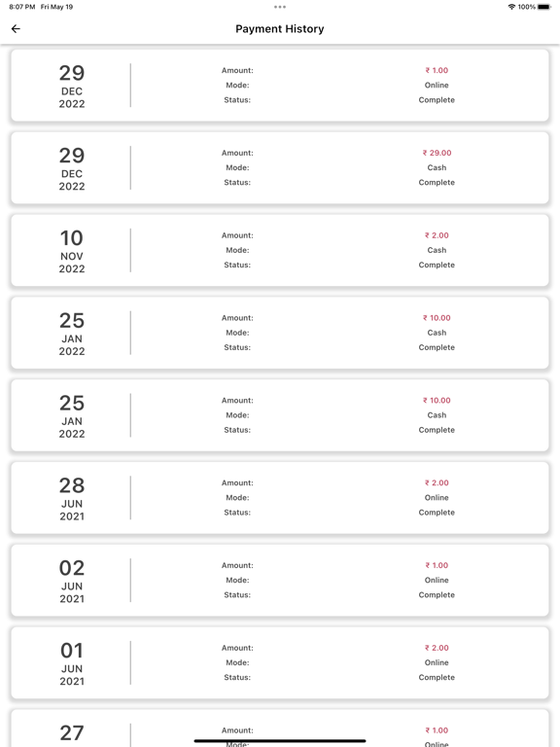
Task: Tap ₹ 2.00 amount on 01 JUN 2021
Action: (437, 648)
